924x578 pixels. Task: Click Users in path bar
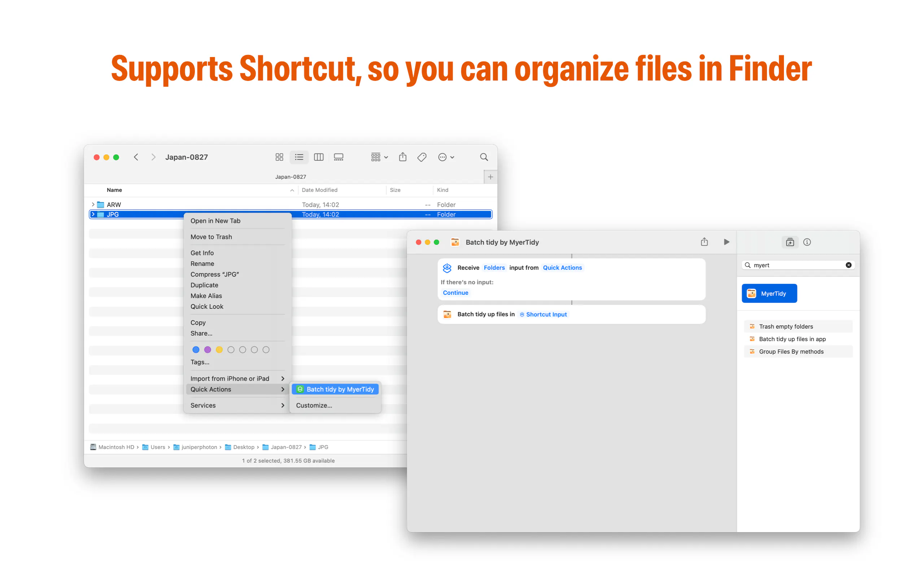(x=153, y=447)
